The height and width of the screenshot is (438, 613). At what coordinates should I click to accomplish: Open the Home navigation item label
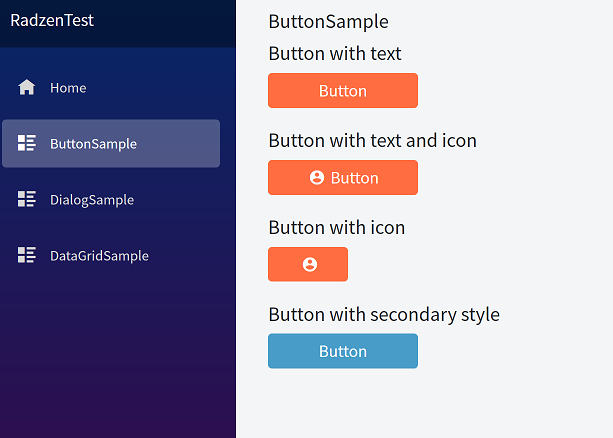click(68, 88)
